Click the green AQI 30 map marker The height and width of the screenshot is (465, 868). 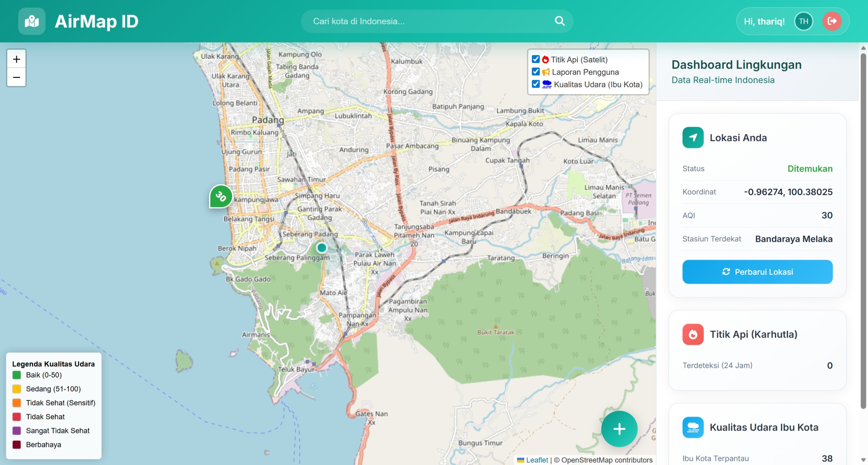pos(221,196)
